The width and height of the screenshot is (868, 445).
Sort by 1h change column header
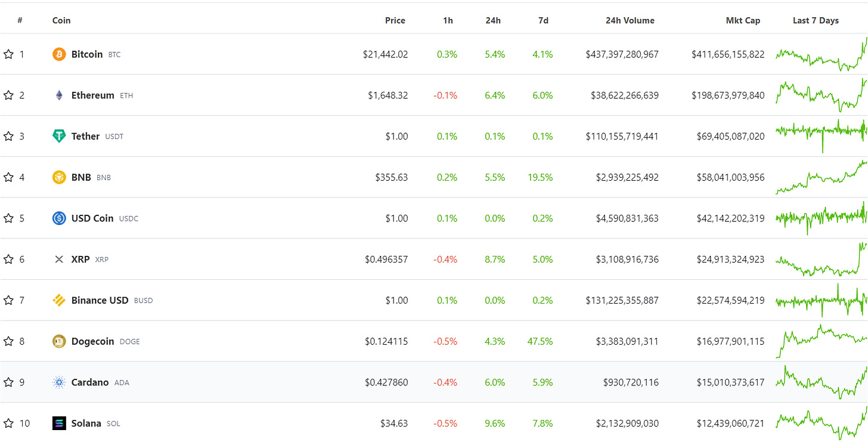click(x=448, y=20)
